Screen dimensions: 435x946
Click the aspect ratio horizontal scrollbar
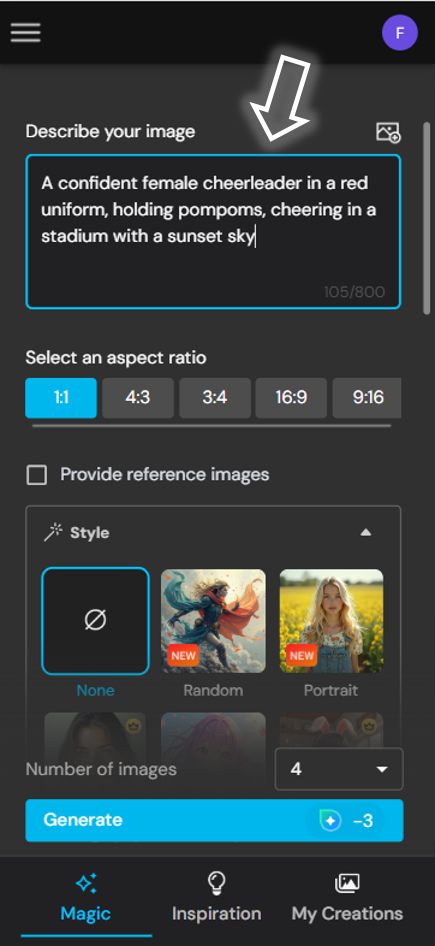[211, 426]
